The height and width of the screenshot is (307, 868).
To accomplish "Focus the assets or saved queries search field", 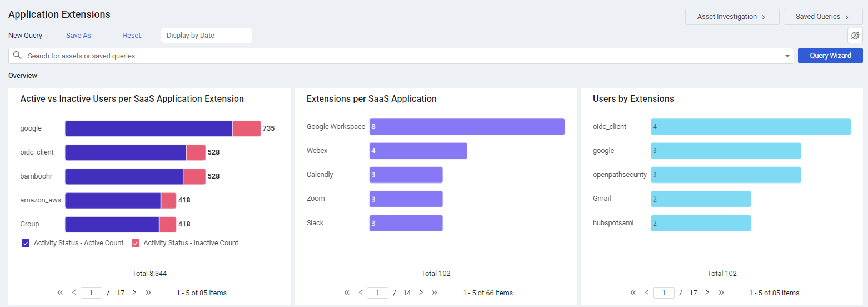I will pyautogui.click(x=400, y=56).
